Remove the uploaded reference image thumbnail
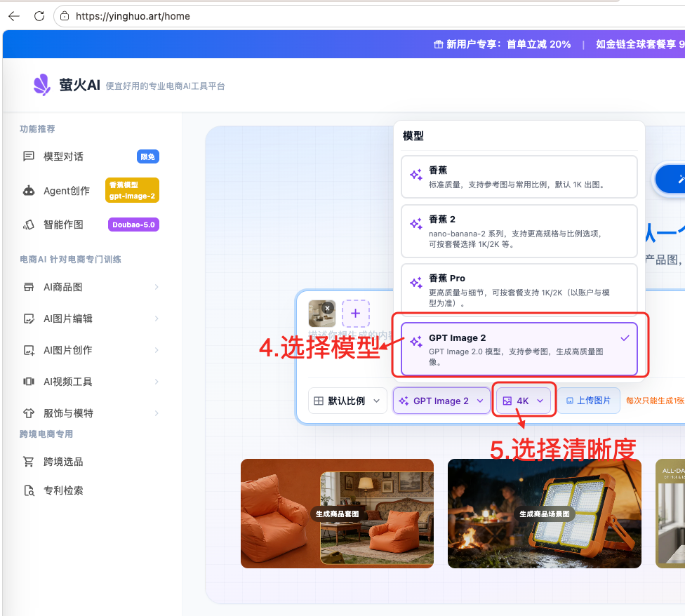685x616 pixels. click(x=328, y=307)
